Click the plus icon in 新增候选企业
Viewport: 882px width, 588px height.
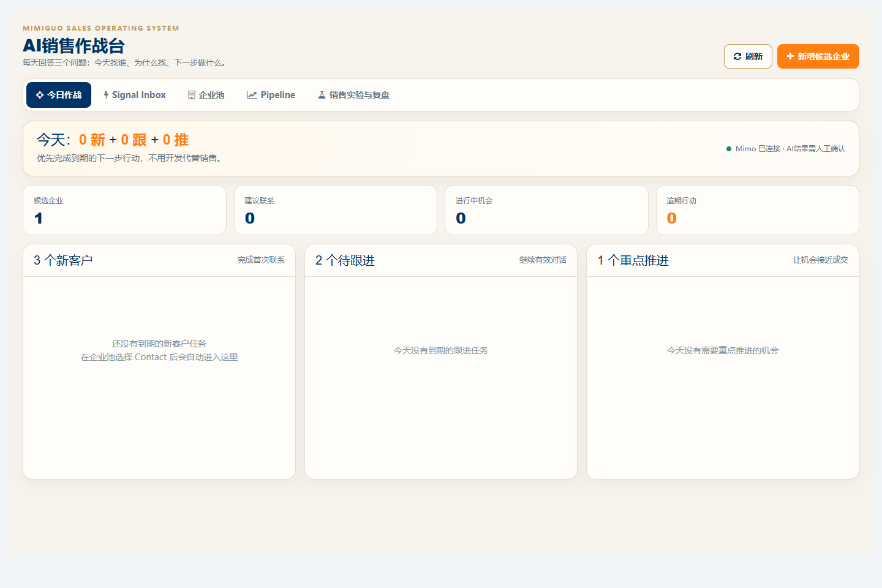pos(790,56)
